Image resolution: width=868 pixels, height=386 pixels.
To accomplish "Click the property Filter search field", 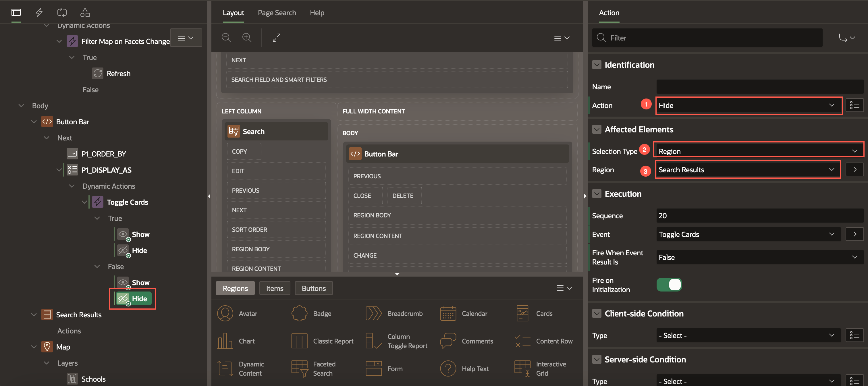I will (708, 38).
